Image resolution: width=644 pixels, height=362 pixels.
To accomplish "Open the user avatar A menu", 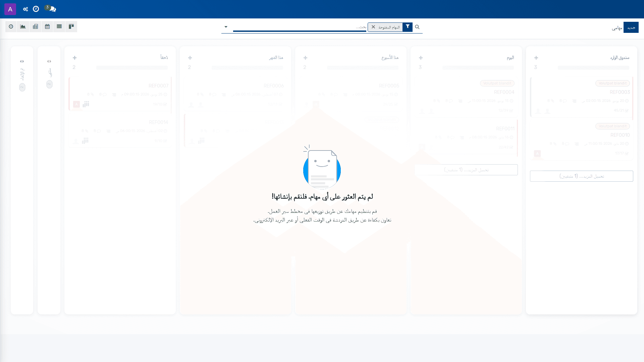I will [x=10, y=9].
